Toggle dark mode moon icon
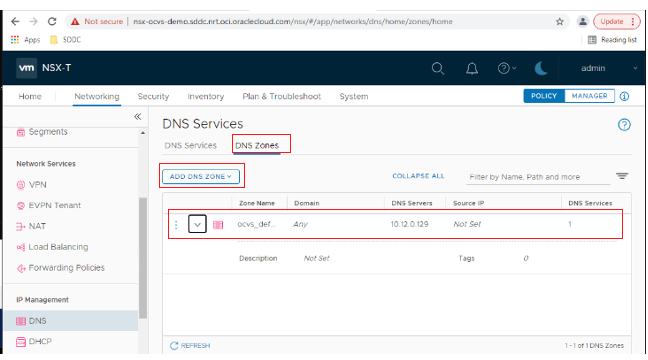648x360 pixels. point(541,68)
